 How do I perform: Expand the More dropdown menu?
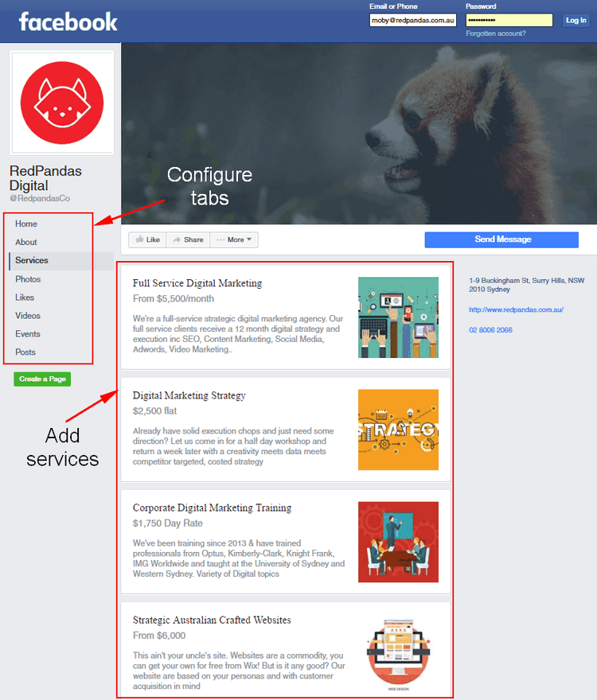[234, 239]
